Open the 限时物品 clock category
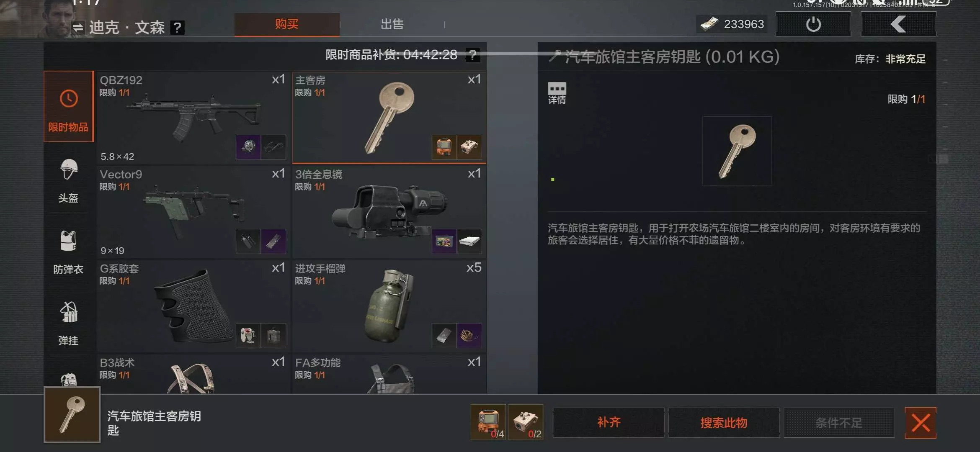Image resolution: width=980 pixels, height=452 pixels. pyautogui.click(x=69, y=106)
